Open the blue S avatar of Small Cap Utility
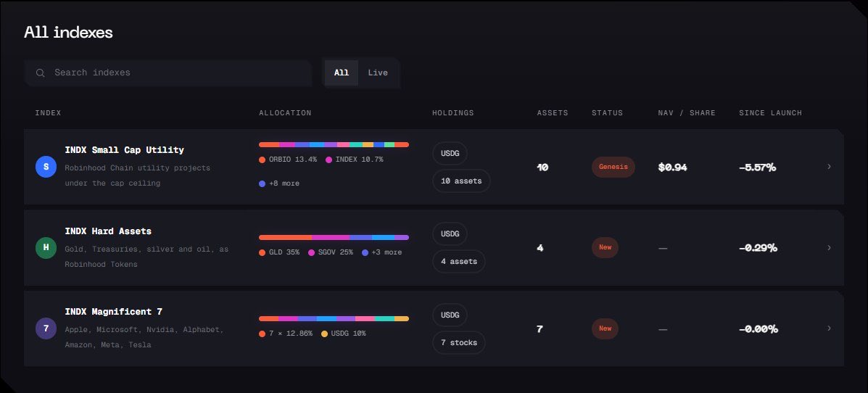This screenshot has width=868, height=393. [x=46, y=167]
